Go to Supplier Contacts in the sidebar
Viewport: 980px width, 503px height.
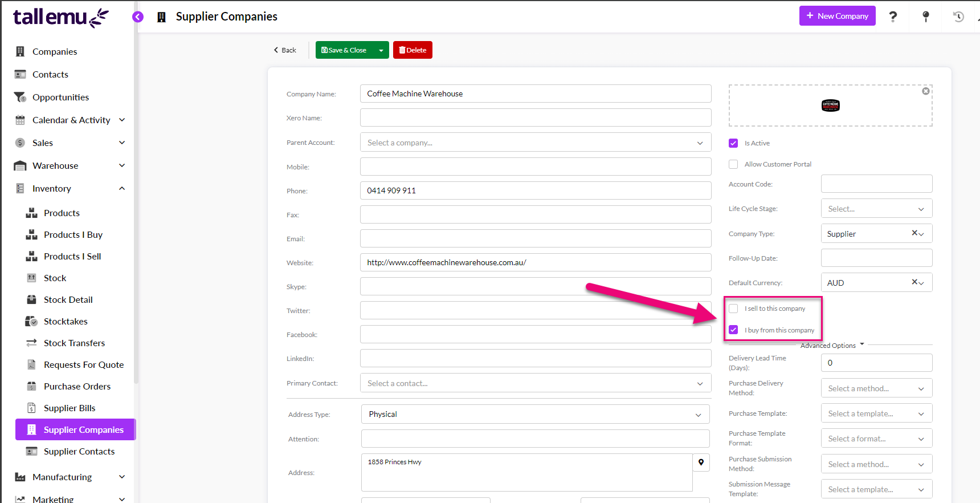79,451
